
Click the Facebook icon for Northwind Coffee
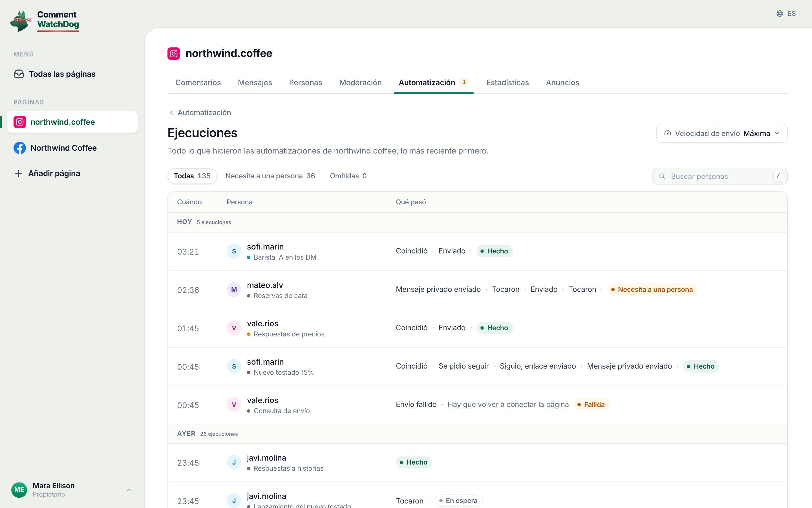[20, 148]
